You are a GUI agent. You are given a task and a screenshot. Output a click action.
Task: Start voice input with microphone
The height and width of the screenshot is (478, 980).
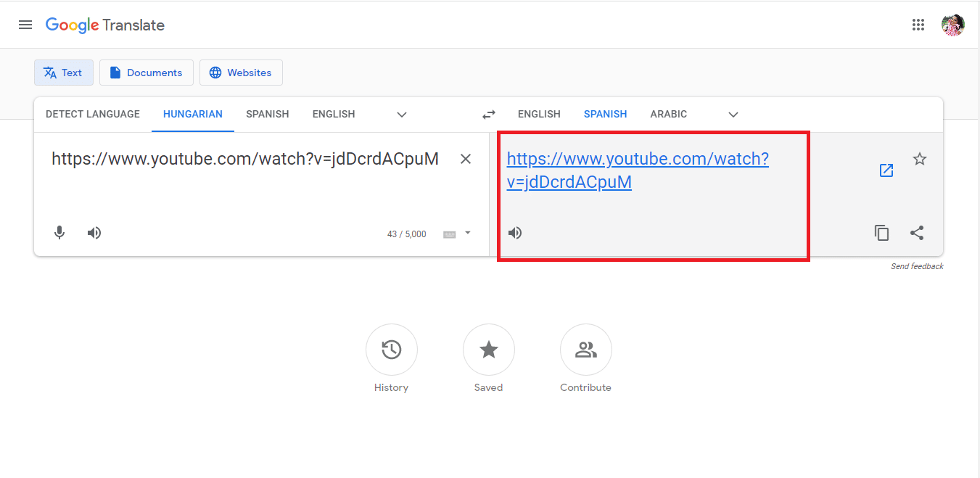pos(59,233)
